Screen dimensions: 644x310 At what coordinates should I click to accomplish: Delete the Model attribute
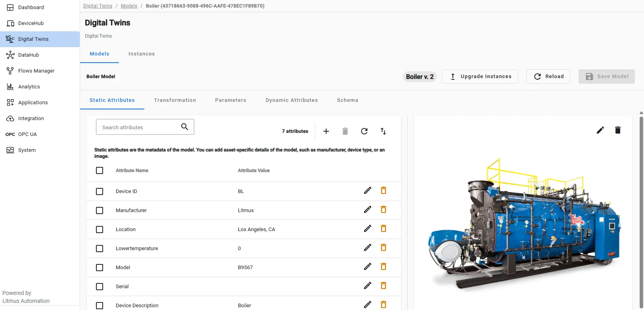383,267
